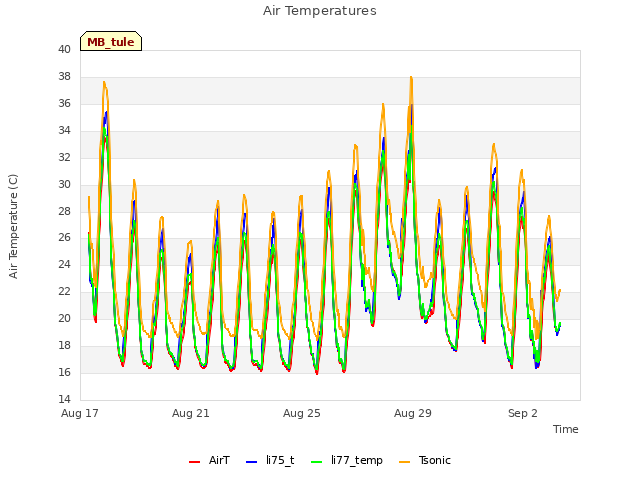Toggle Tsonic series in the legend
This screenshot has height=480, width=640.
click(x=425, y=460)
